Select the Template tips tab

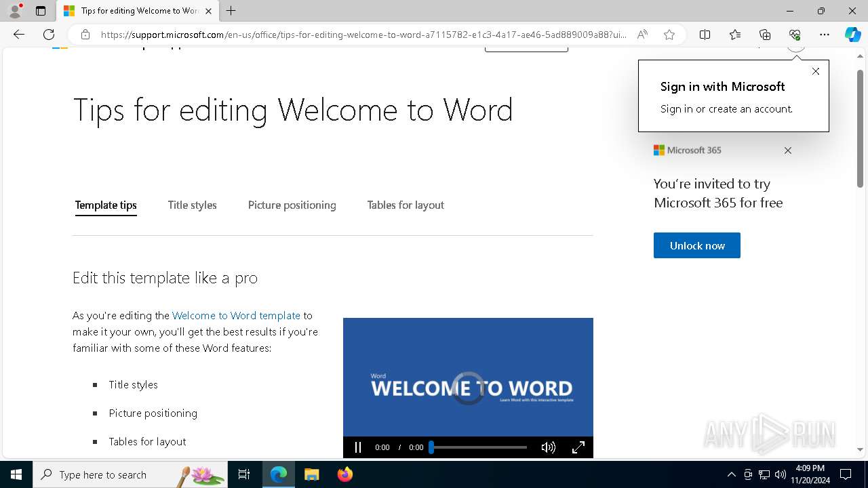pyautogui.click(x=106, y=205)
